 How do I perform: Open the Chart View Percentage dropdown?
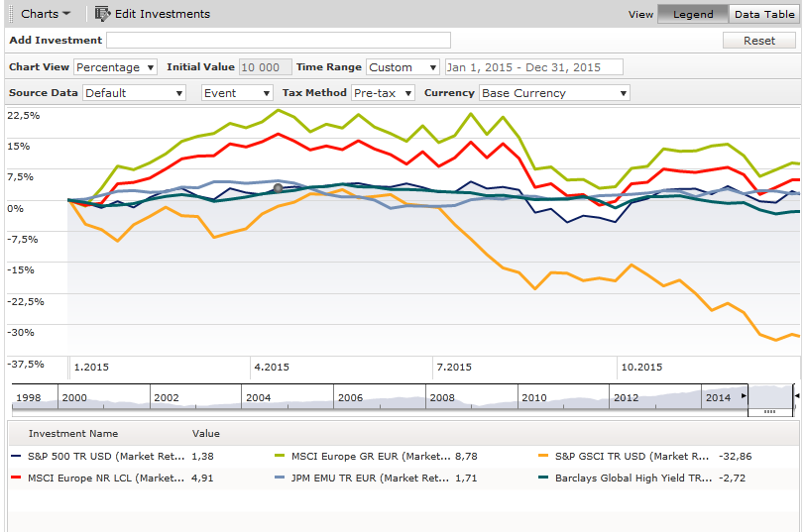pyautogui.click(x=116, y=67)
